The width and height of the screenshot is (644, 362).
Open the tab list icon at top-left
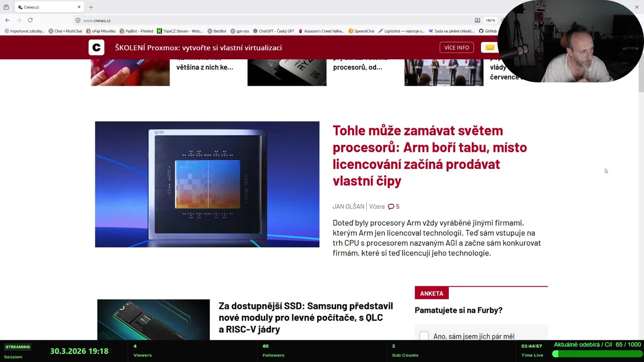tap(6, 7)
